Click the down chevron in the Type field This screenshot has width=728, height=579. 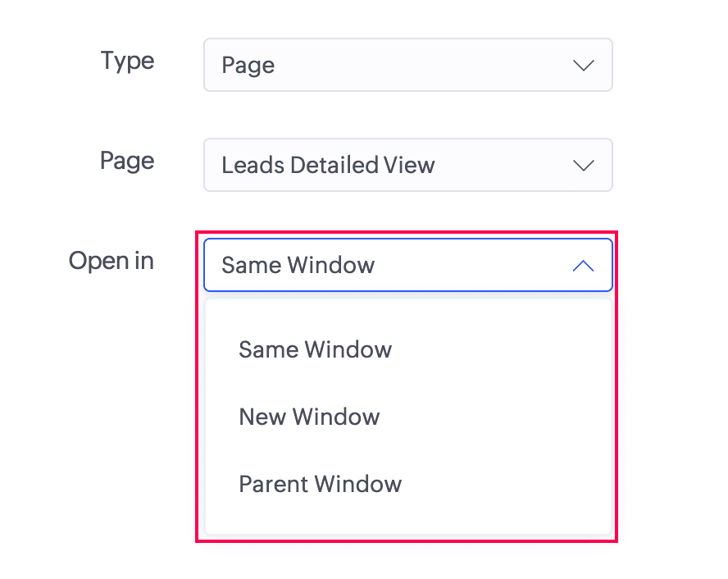pyautogui.click(x=583, y=66)
